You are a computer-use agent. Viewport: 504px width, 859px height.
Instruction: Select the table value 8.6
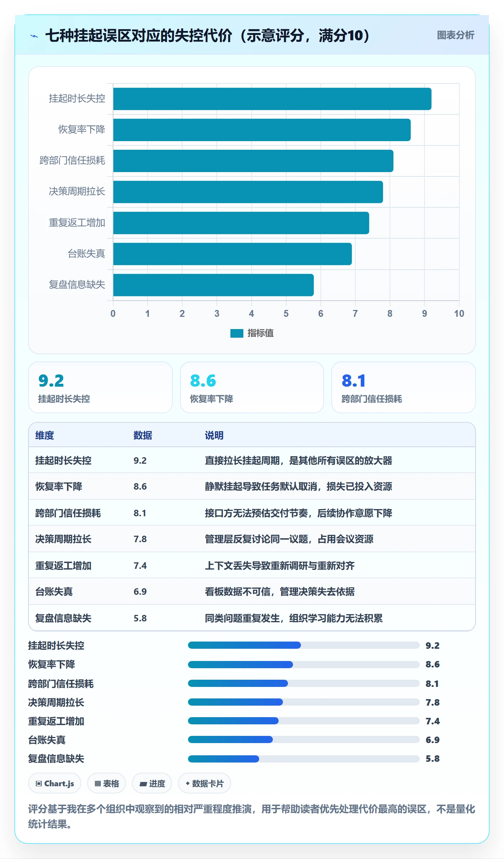pos(140,486)
